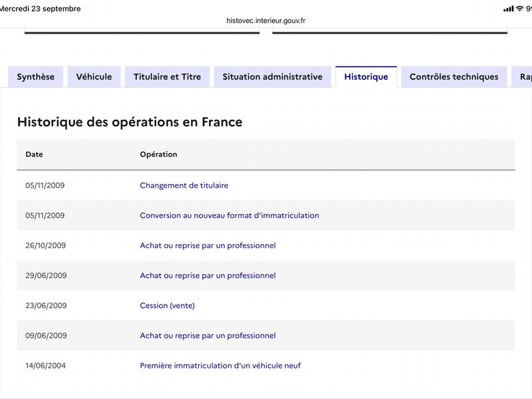Click the Date column header
This screenshot has width=532, height=399.
(35, 154)
